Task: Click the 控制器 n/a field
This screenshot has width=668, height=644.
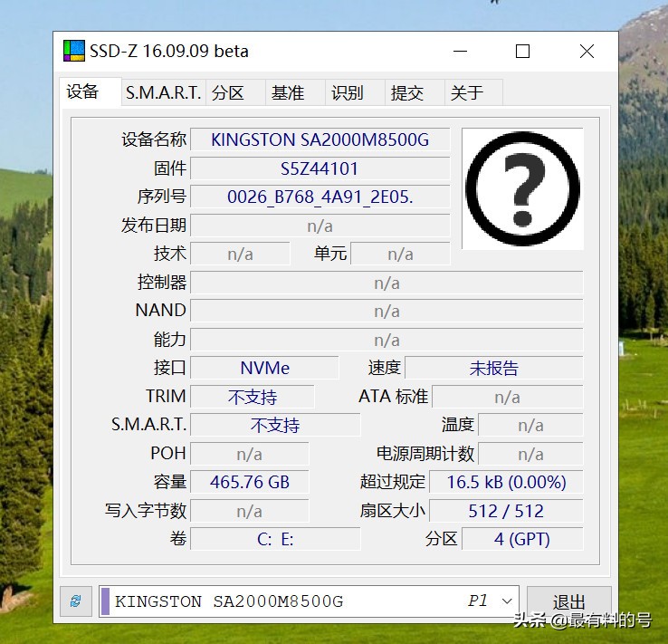Action: coord(386,283)
